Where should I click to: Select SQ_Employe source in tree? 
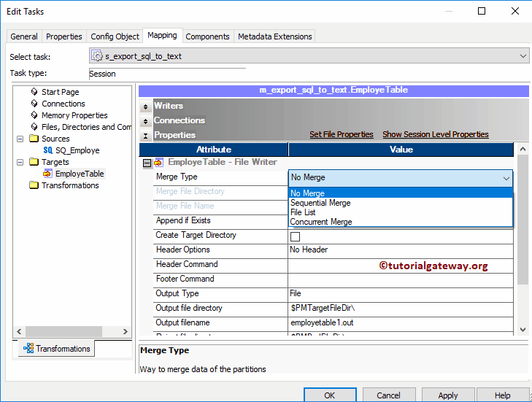[x=77, y=150]
